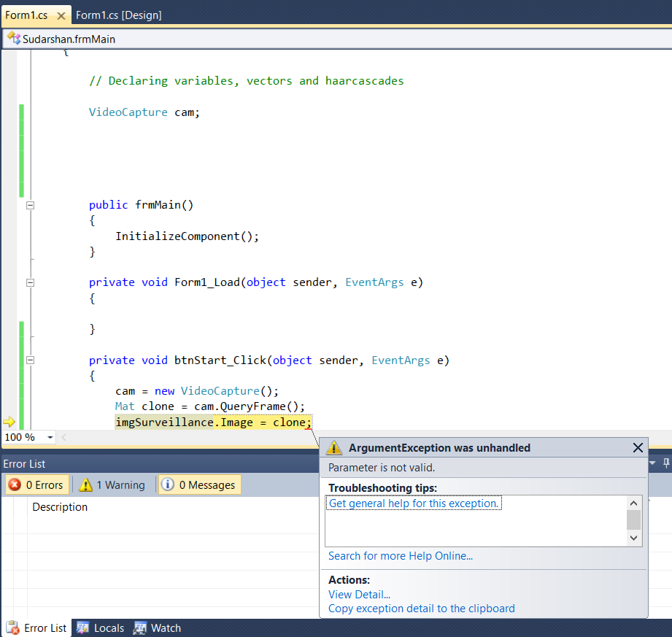
Task: Click the auto-hide pin on Error List panel
Action: point(665,463)
